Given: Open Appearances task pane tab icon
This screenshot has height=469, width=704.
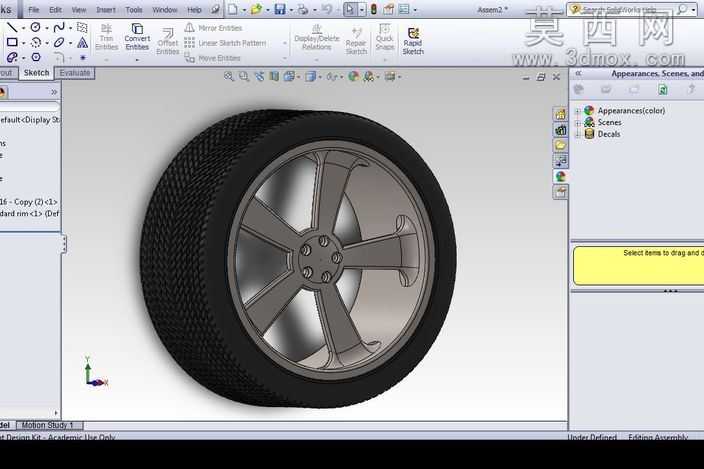Looking at the screenshot, I should pyautogui.click(x=560, y=176).
